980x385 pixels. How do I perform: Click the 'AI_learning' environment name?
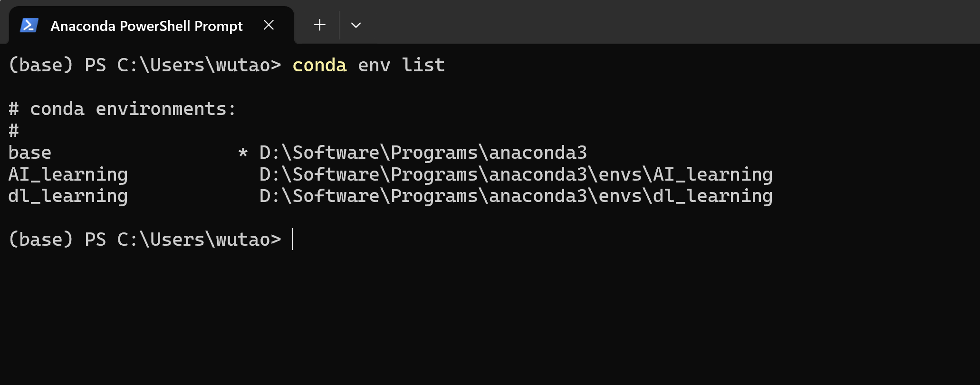68,175
